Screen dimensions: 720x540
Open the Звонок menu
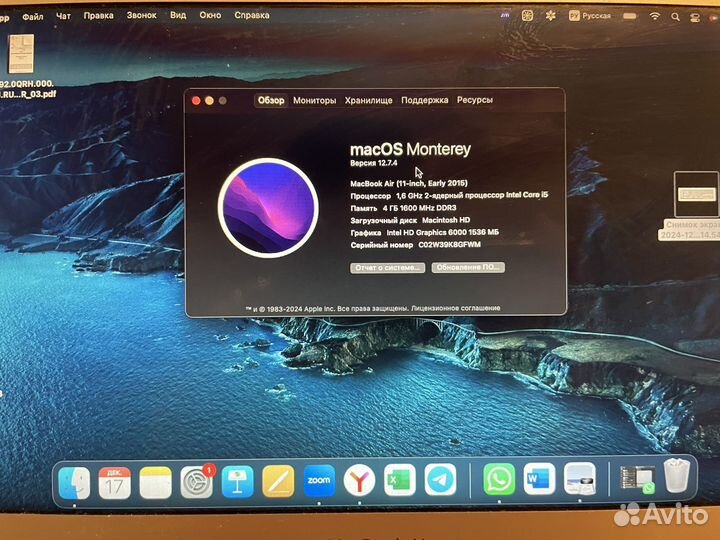click(x=141, y=15)
